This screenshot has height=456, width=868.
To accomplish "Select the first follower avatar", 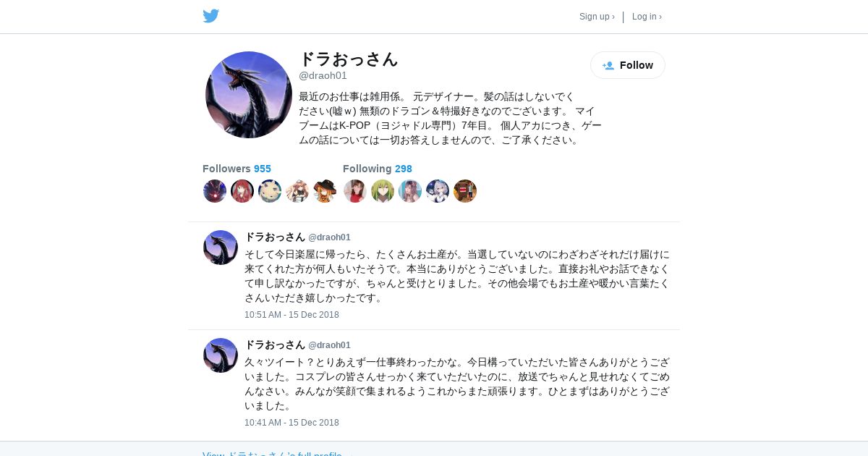I will [x=215, y=191].
